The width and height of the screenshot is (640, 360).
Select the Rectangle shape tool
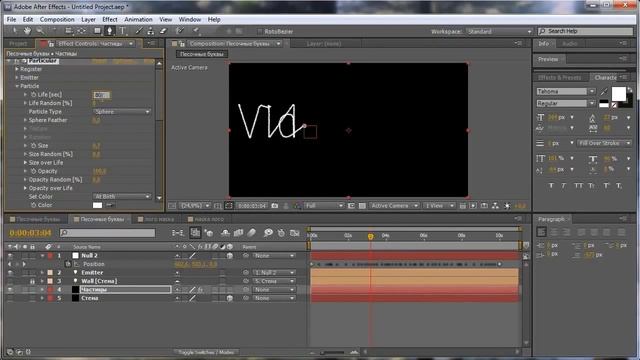click(x=97, y=31)
